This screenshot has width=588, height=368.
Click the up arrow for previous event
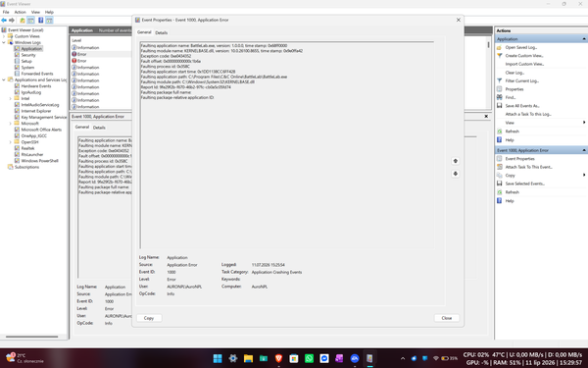coord(456,161)
